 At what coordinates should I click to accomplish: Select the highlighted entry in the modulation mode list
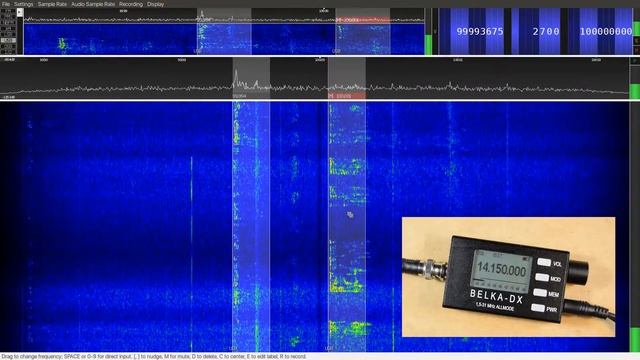tap(8, 40)
